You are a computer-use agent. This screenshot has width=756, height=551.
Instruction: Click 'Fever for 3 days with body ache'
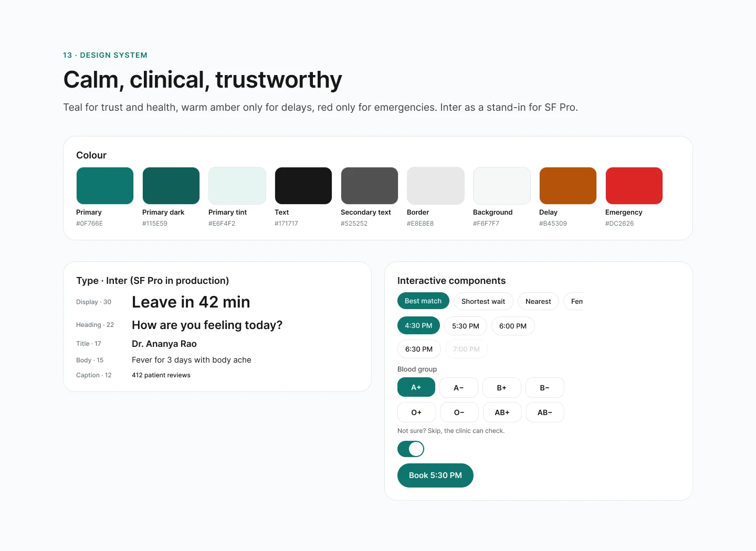pos(192,360)
